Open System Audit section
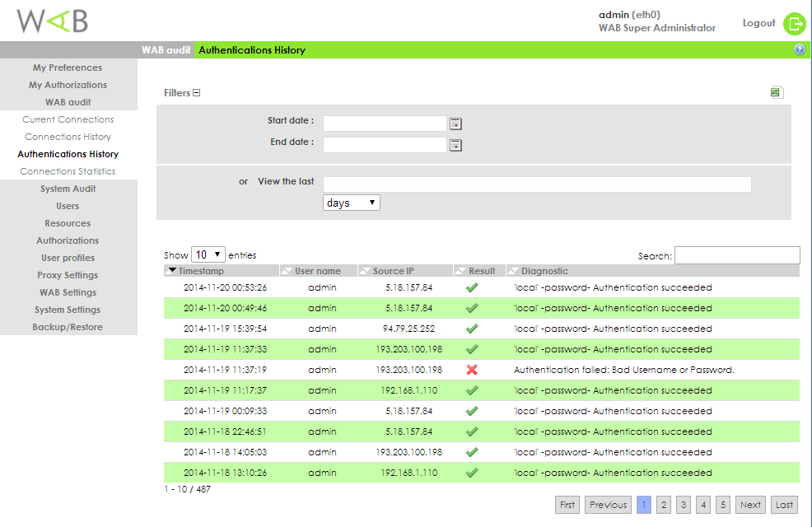The width and height of the screenshot is (812, 527). click(68, 189)
